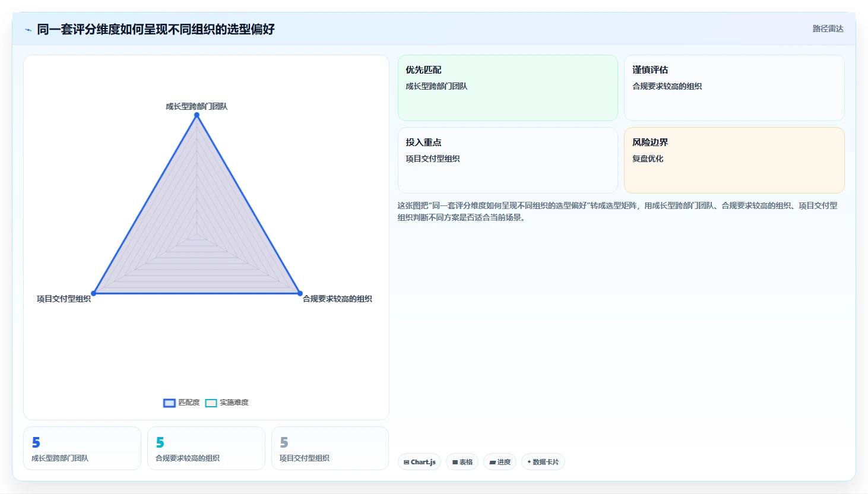
Task: Select the 表格 tag chip
Action: click(462, 462)
